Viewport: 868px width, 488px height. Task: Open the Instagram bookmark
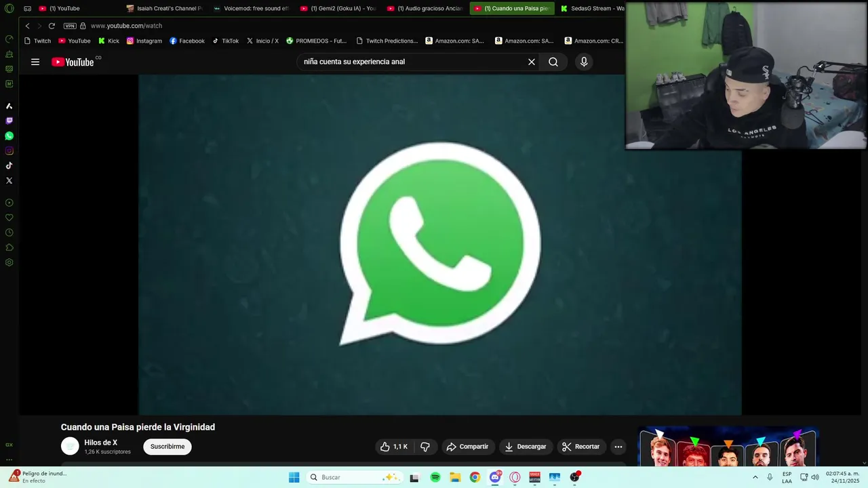point(144,41)
